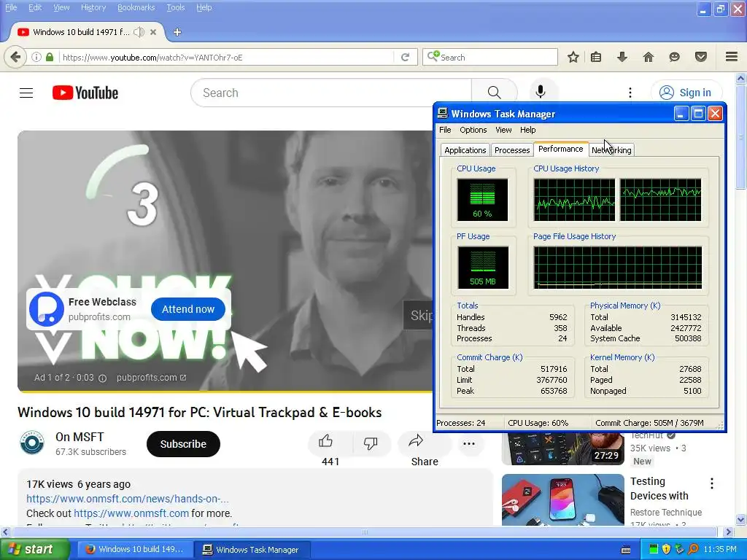Open Testing Devices video thumbnail
Image resolution: width=747 pixels, height=560 pixels.
562,499
